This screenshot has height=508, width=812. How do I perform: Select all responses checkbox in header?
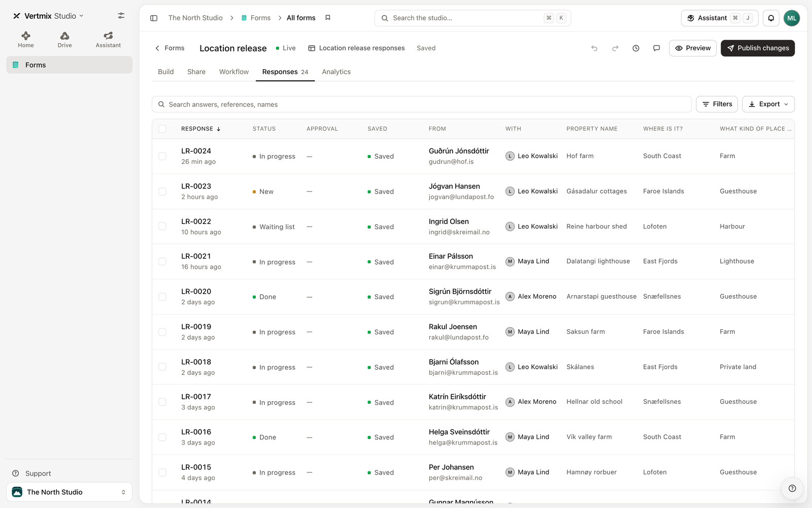pyautogui.click(x=162, y=129)
